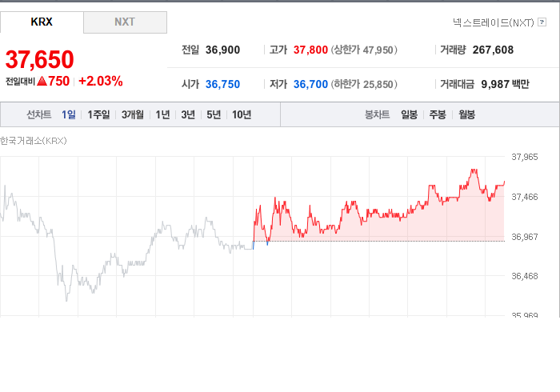Viewport: 560px width, 392px height.
Task: Select the 5년 line chart range
Action: (x=214, y=114)
